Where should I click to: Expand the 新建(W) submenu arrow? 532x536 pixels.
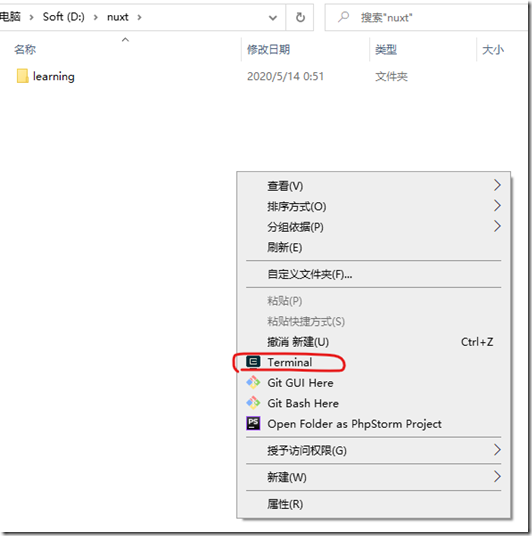[x=497, y=477]
